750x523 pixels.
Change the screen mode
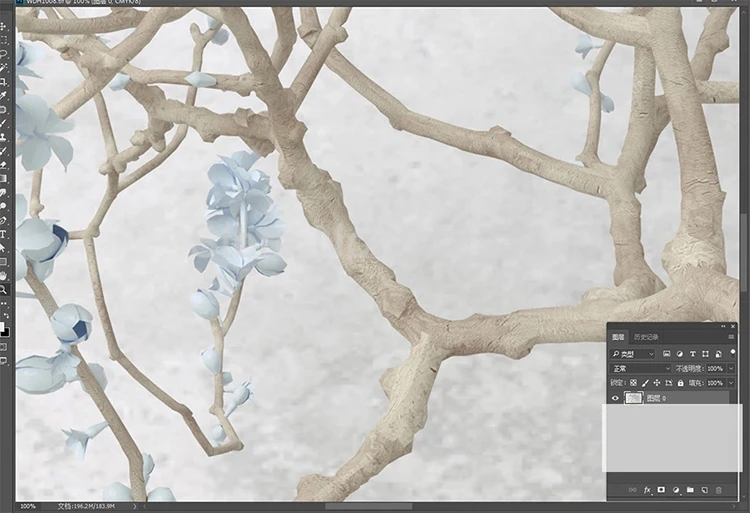[x=3, y=361]
